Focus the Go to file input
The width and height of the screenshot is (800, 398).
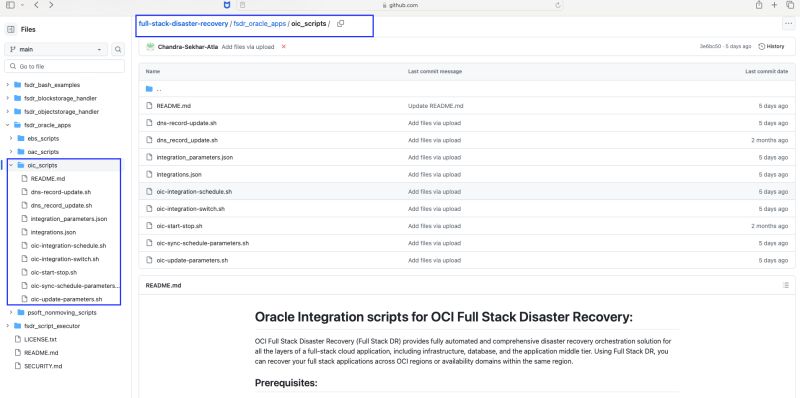pyautogui.click(x=64, y=66)
